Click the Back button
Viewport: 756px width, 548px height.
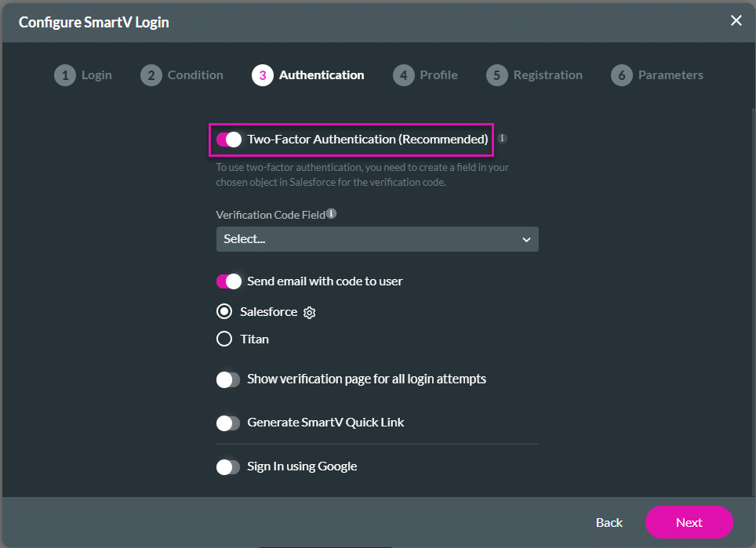coord(609,522)
